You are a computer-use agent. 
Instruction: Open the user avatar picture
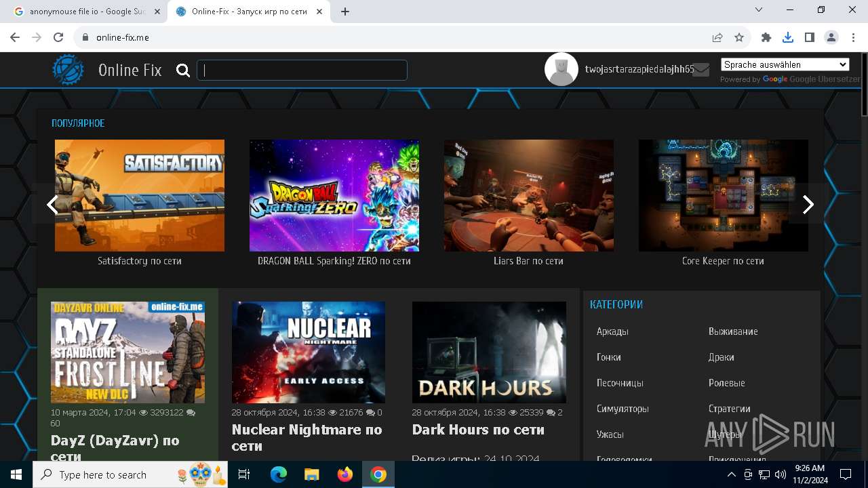point(561,69)
